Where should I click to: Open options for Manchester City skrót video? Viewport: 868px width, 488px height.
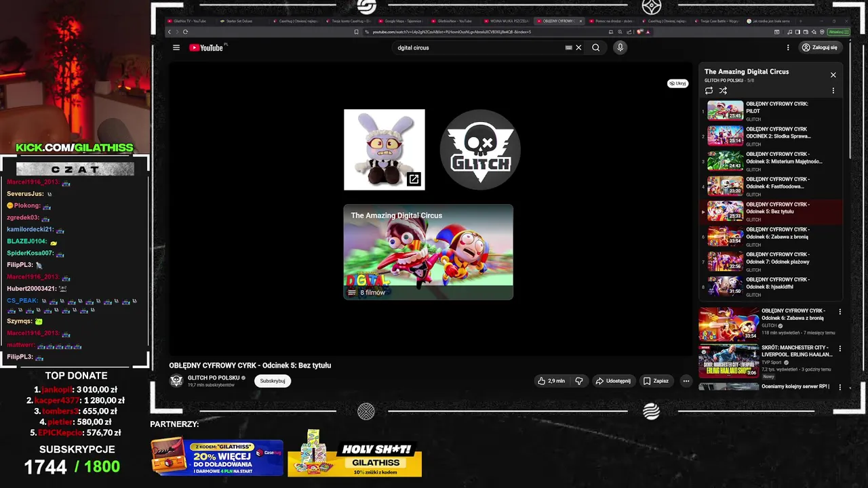[840, 349]
